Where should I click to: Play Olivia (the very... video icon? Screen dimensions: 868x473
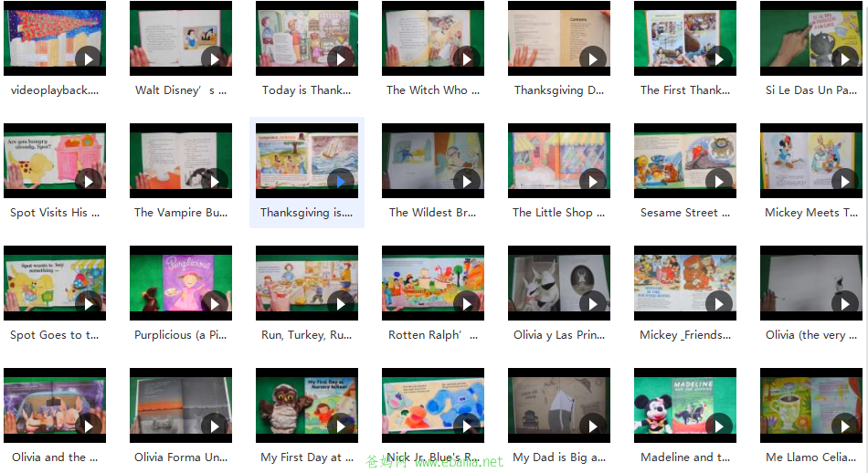pos(845,303)
